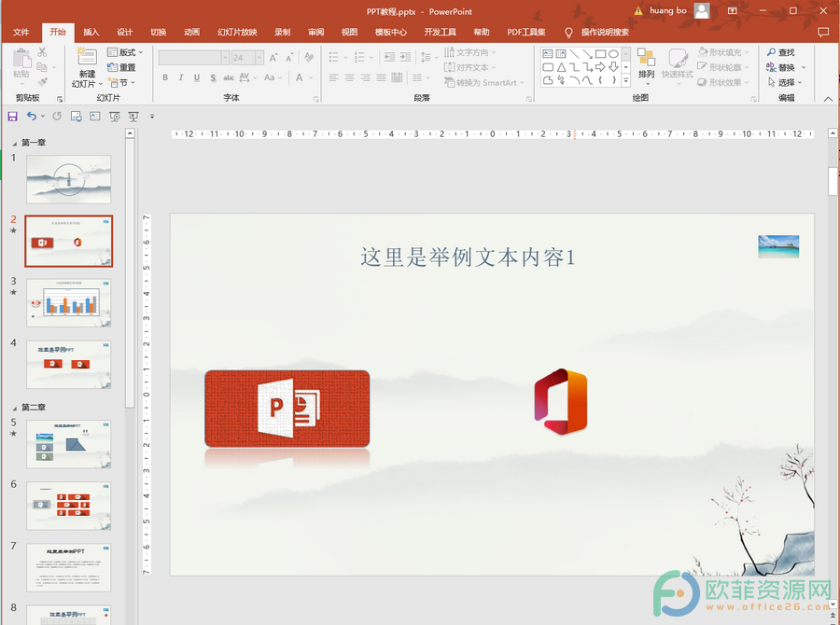840x625 pixels.
Task: Open Layout (版式) dropdown
Action: pos(125,52)
